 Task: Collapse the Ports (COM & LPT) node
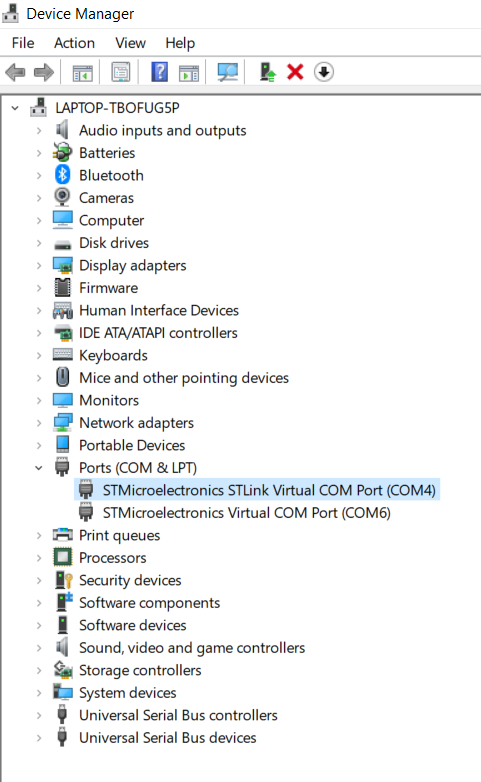[39, 468]
